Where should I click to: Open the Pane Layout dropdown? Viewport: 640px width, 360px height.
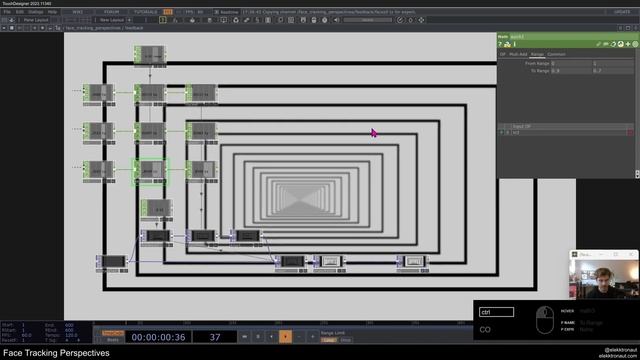[36, 20]
